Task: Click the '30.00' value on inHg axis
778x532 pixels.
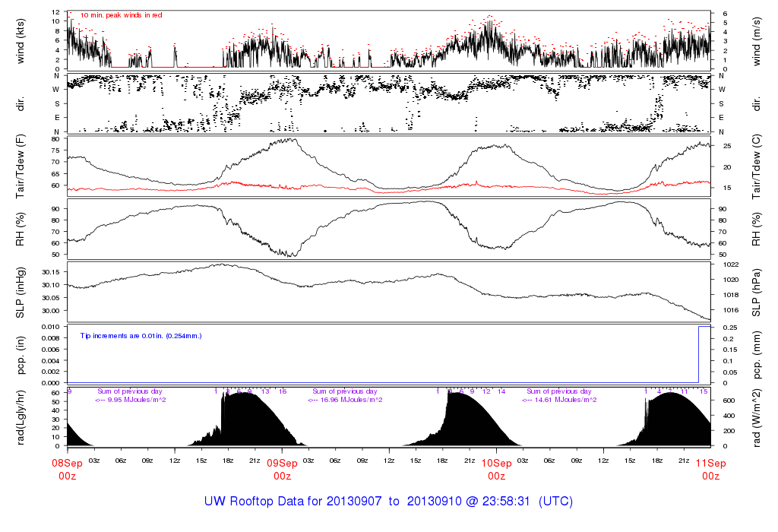Action: pos(51,311)
